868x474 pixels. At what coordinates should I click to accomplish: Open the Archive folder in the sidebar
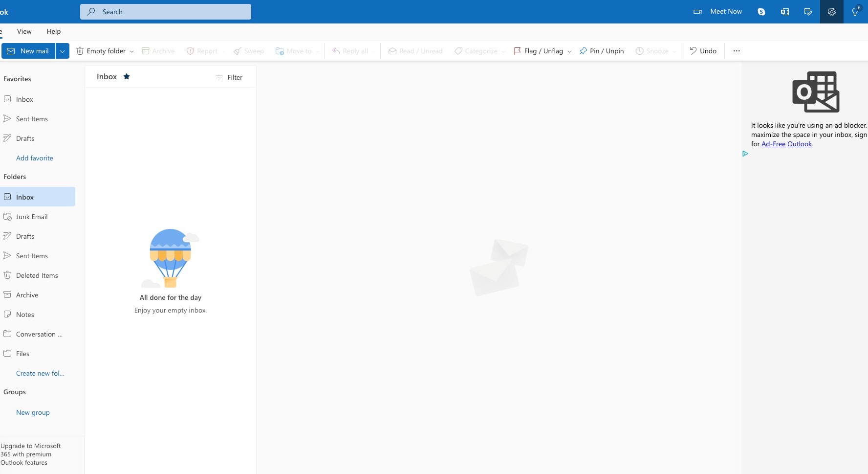[x=38, y=295]
